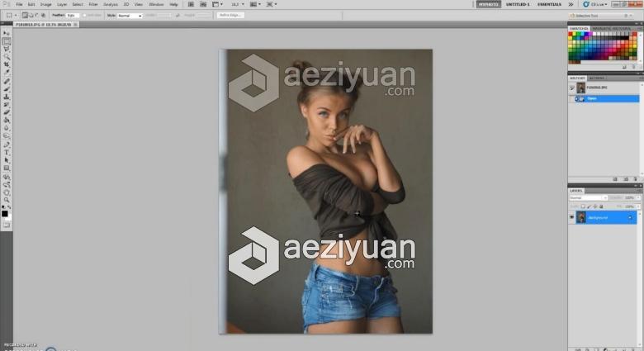Select the Eraser tool

coord(6,112)
